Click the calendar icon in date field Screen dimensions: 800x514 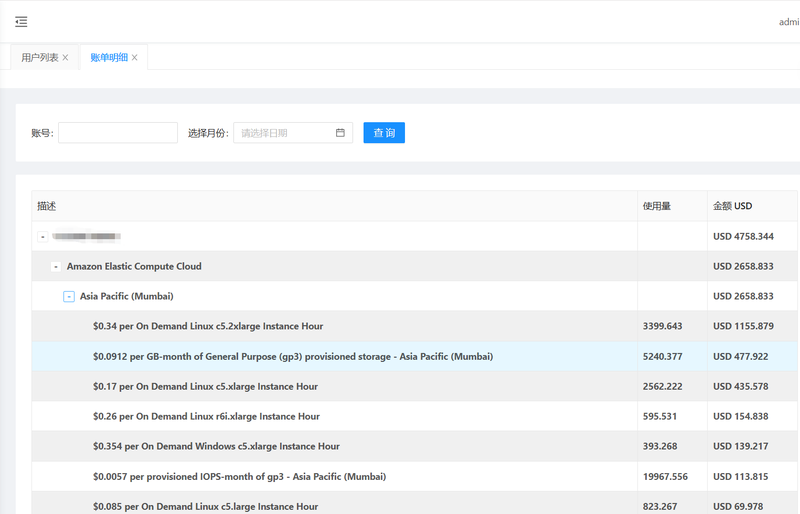(340, 133)
